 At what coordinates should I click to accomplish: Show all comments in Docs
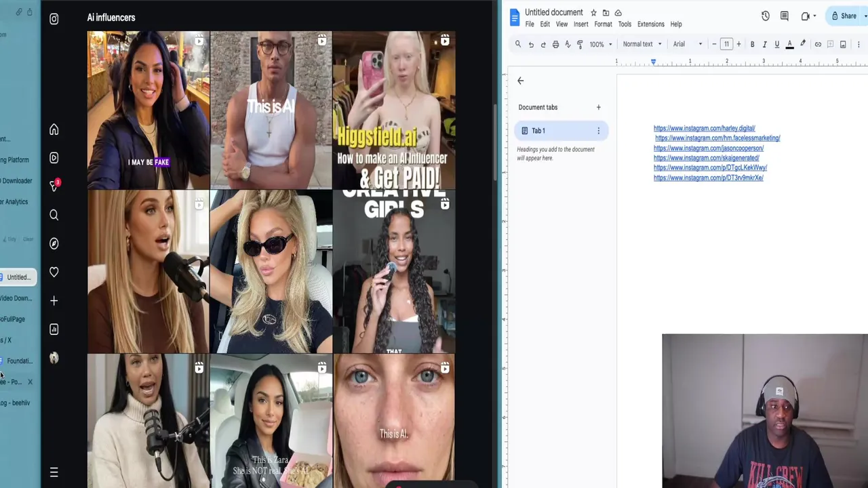click(785, 16)
